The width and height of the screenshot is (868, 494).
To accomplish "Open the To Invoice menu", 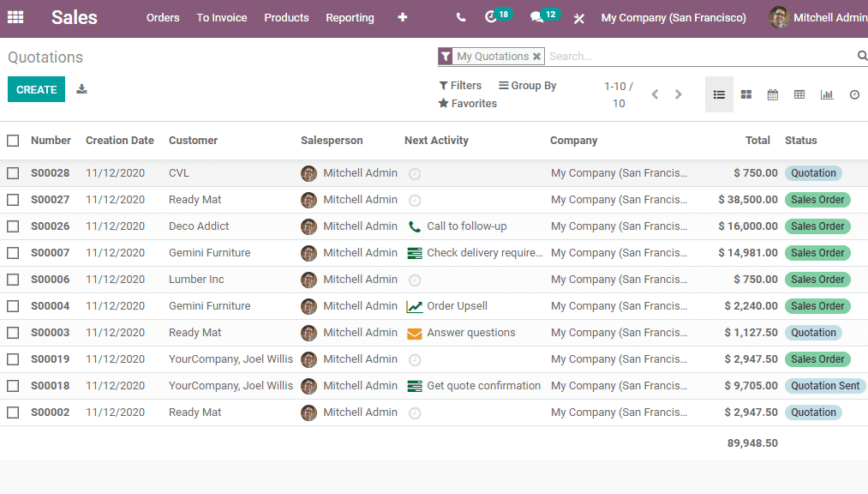I will (x=221, y=17).
